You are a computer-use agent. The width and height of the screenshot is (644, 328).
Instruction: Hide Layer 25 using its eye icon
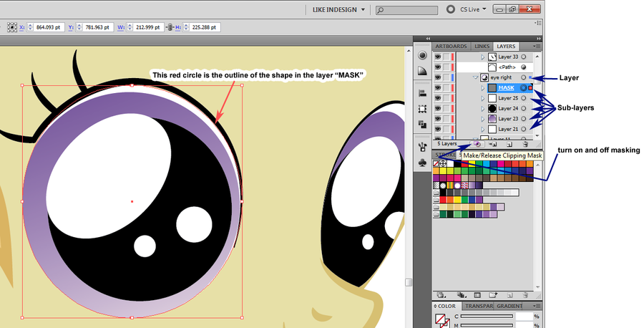coord(438,98)
